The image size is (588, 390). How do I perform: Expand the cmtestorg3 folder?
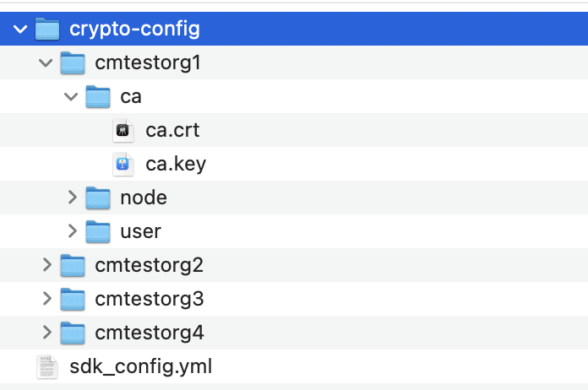(x=46, y=299)
